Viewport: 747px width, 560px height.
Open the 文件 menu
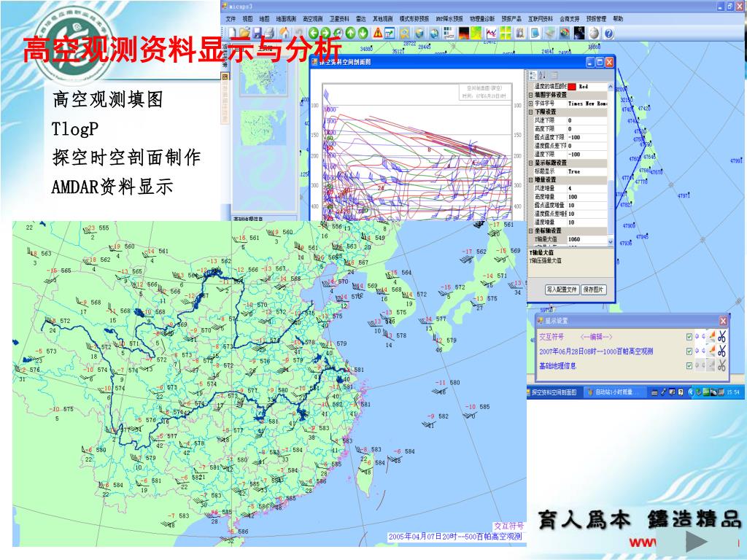click(231, 19)
